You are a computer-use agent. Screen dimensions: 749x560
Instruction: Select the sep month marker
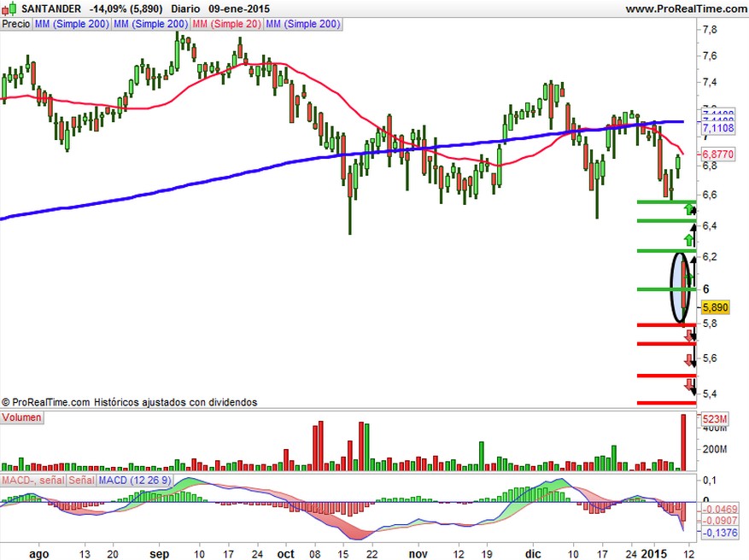click(x=159, y=554)
